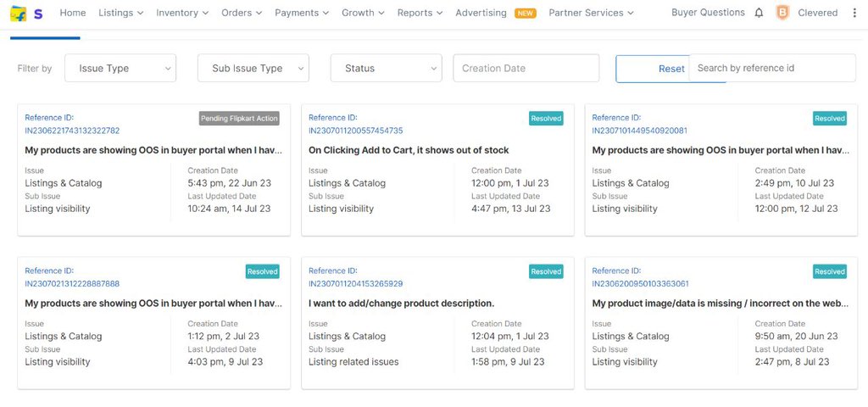The width and height of the screenshot is (868, 407).
Task: Click the '1:58 pm, 9 Jul 23' updated date
Action: tap(508, 361)
